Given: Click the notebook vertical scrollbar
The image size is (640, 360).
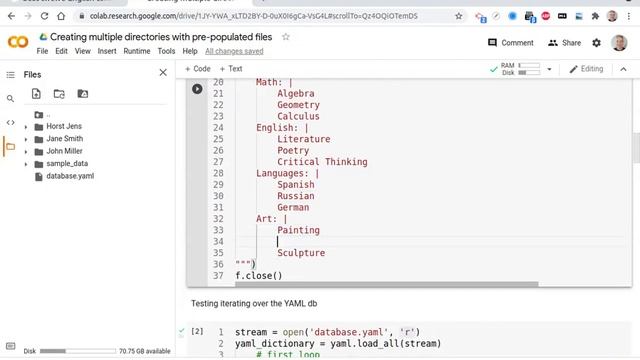Looking at the screenshot, I should click(636, 147).
